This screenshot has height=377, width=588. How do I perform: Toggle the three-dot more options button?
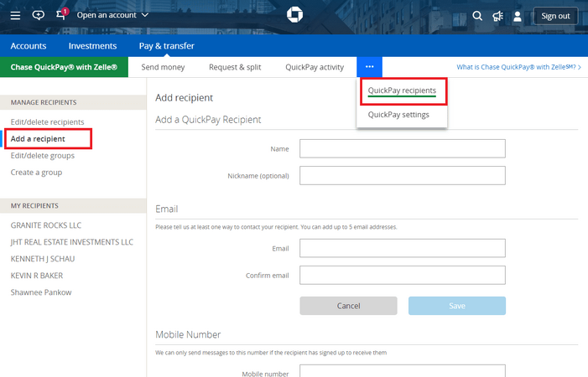coord(369,67)
